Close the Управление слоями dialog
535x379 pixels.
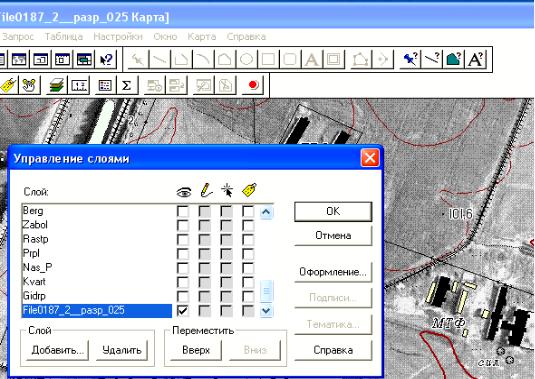click(x=370, y=158)
